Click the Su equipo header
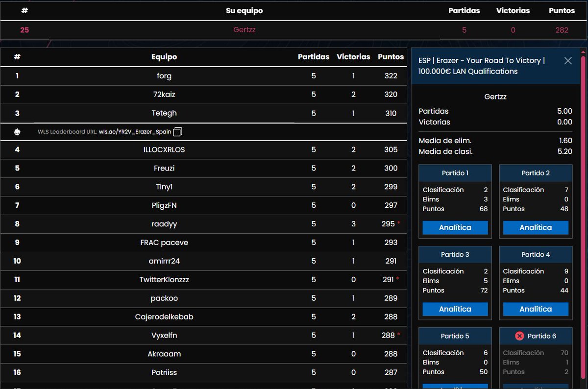Viewport: 588px width, 389px height. (244, 10)
